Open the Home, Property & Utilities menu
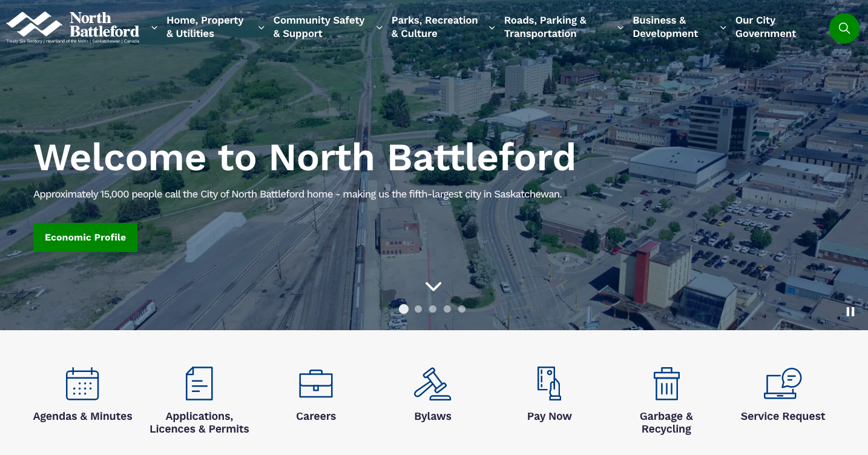The height and width of the screenshot is (455, 868). [x=205, y=27]
